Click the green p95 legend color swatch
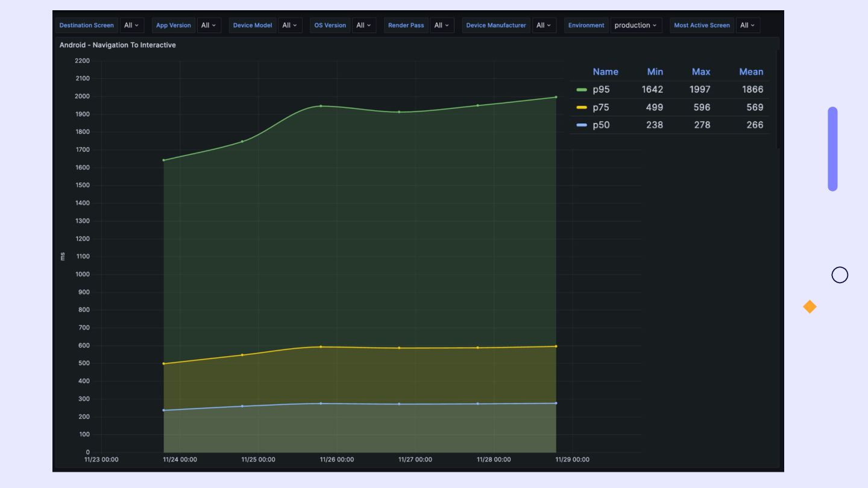Image resolution: width=868 pixels, height=488 pixels. click(x=582, y=90)
